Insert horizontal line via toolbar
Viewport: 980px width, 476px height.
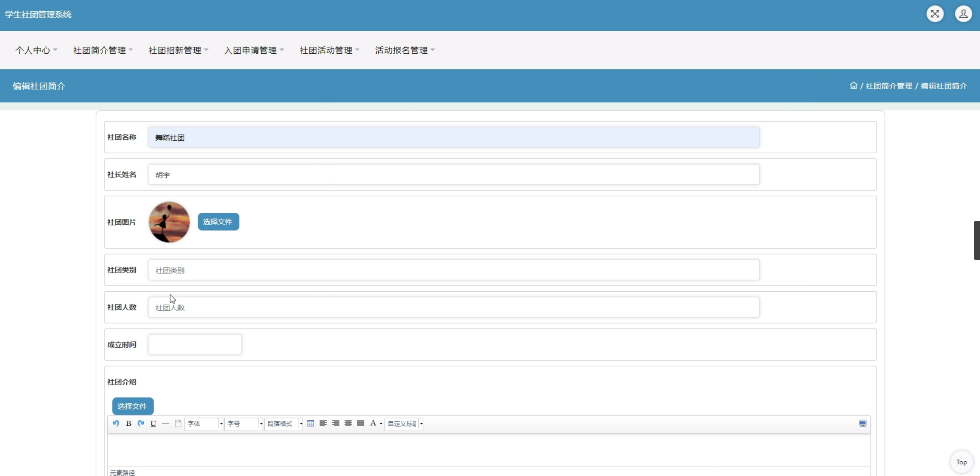[166, 423]
